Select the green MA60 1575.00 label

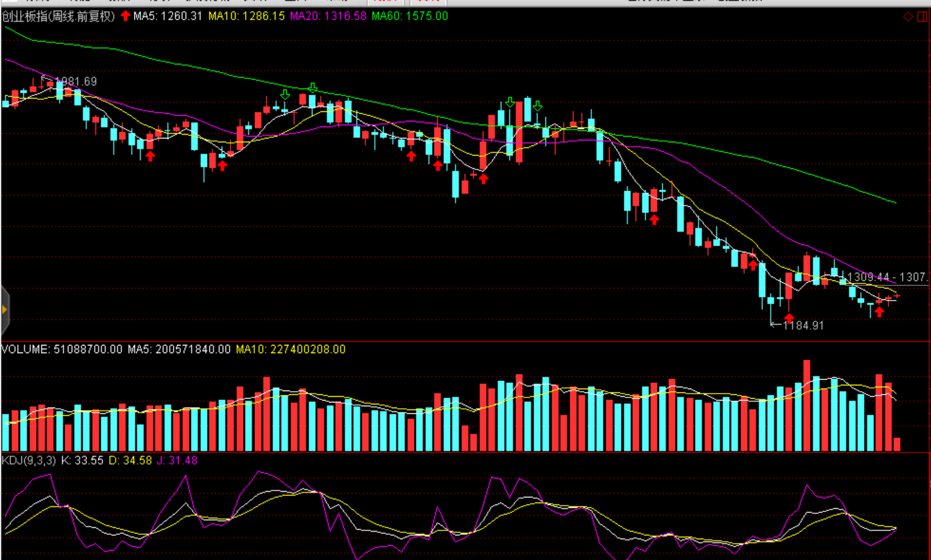[409, 16]
